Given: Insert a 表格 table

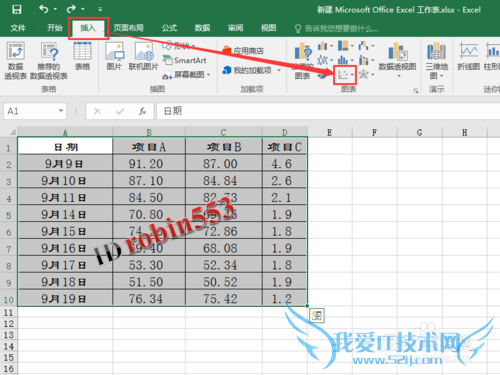Looking at the screenshot, I should tap(82, 56).
